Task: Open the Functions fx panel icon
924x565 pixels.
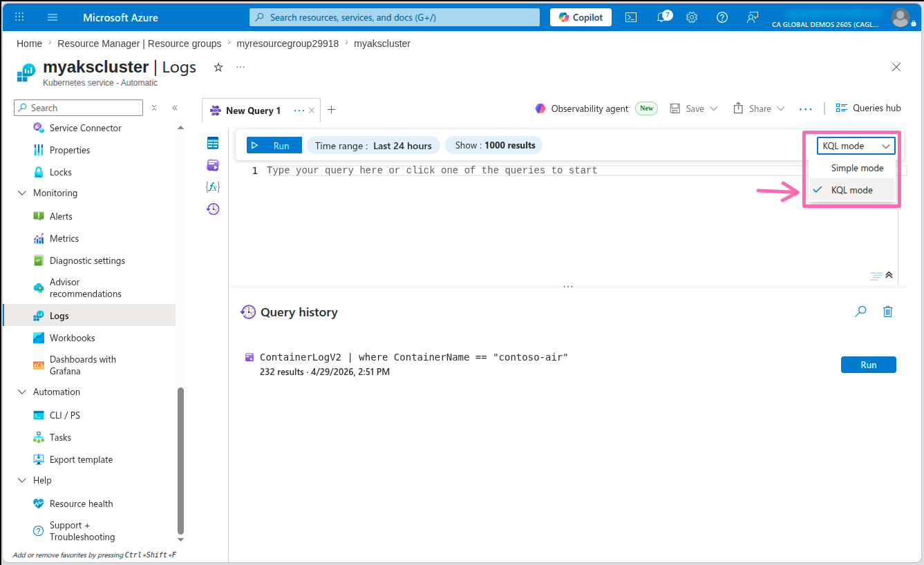Action: tap(213, 186)
